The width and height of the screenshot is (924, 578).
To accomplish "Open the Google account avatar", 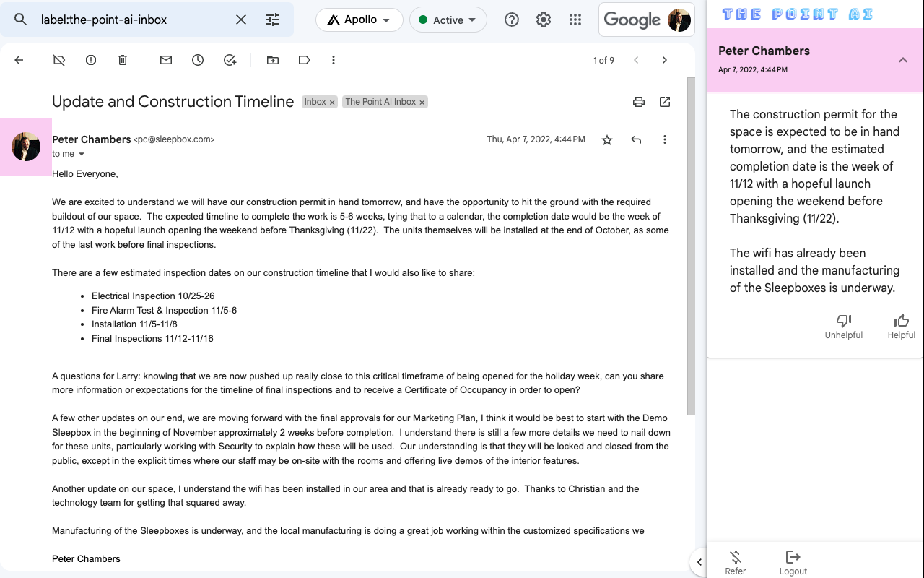I will pos(679,20).
